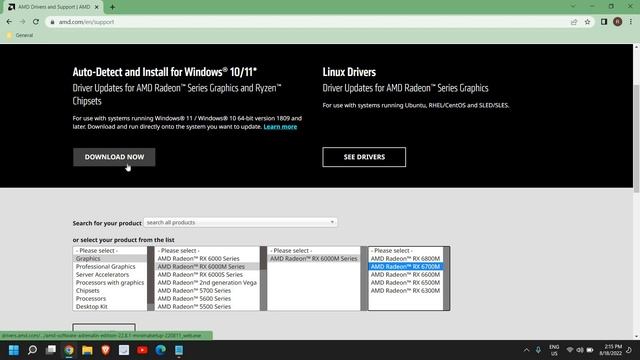Click the AMD Drivers and Support tab
Viewport: 640px width, 360px height.
click(54, 7)
